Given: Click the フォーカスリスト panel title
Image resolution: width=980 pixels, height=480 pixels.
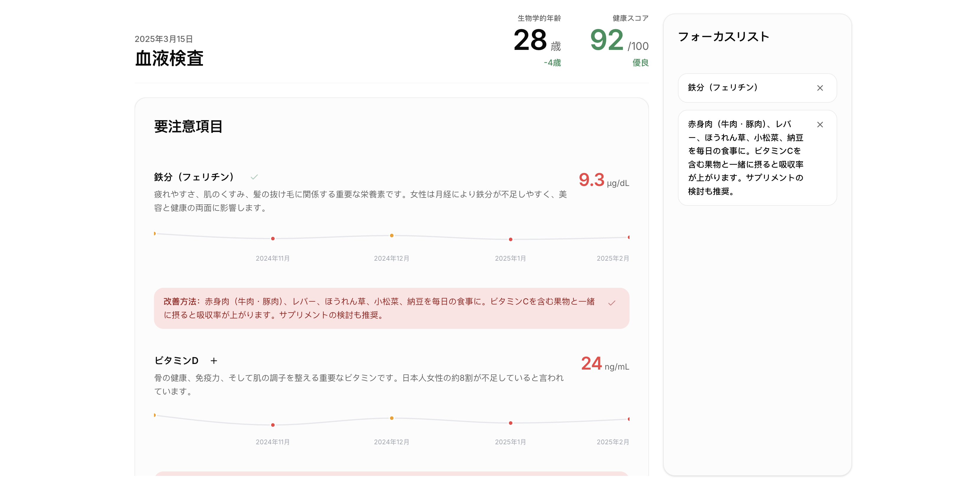Looking at the screenshot, I should [x=724, y=37].
